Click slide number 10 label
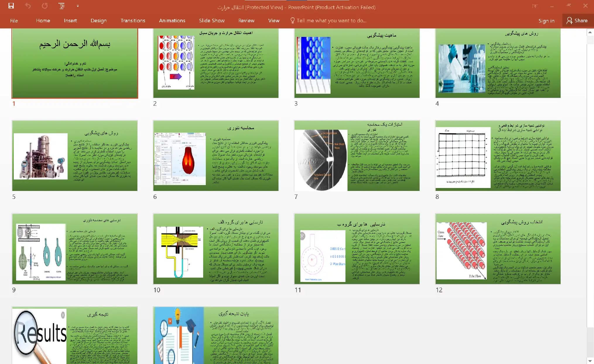The image size is (594, 364). coord(157,290)
